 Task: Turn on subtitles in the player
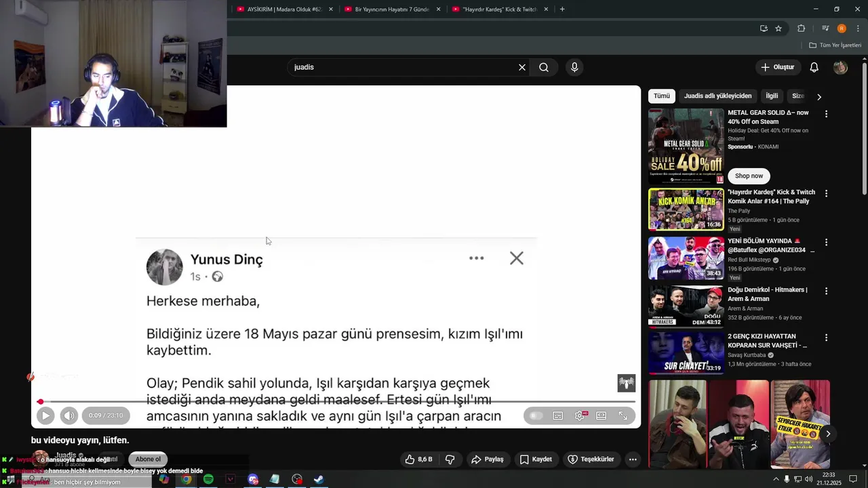[x=557, y=415]
